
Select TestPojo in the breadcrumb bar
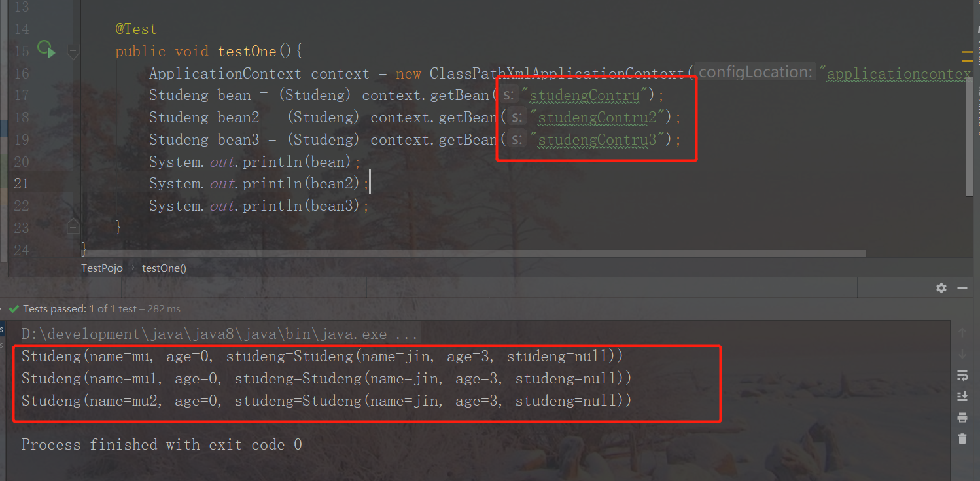coord(102,268)
